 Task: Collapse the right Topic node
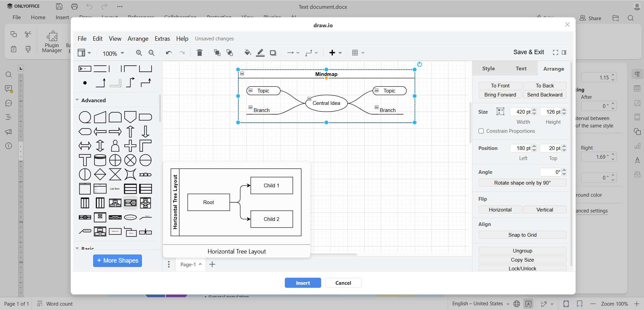pos(377,90)
